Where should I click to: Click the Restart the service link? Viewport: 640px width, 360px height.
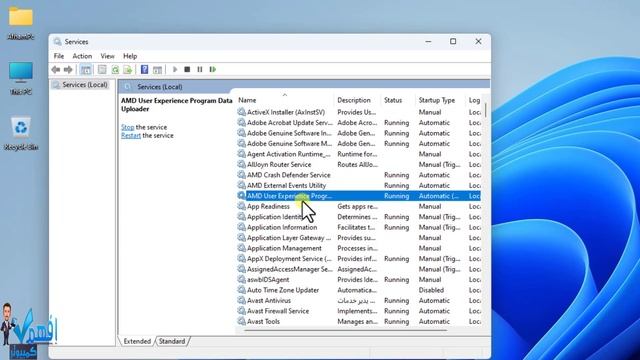click(x=131, y=136)
